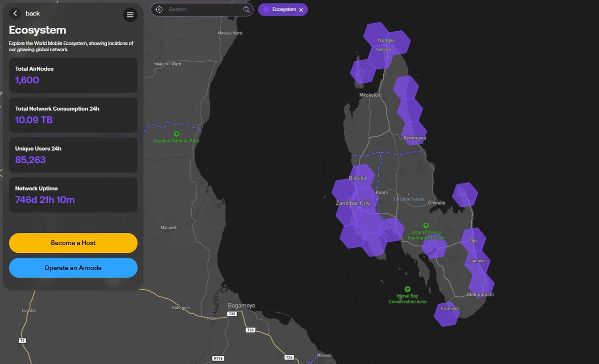Click the R706 road shield
The height and width of the screenshot is (364, 599).
[218, 358]
